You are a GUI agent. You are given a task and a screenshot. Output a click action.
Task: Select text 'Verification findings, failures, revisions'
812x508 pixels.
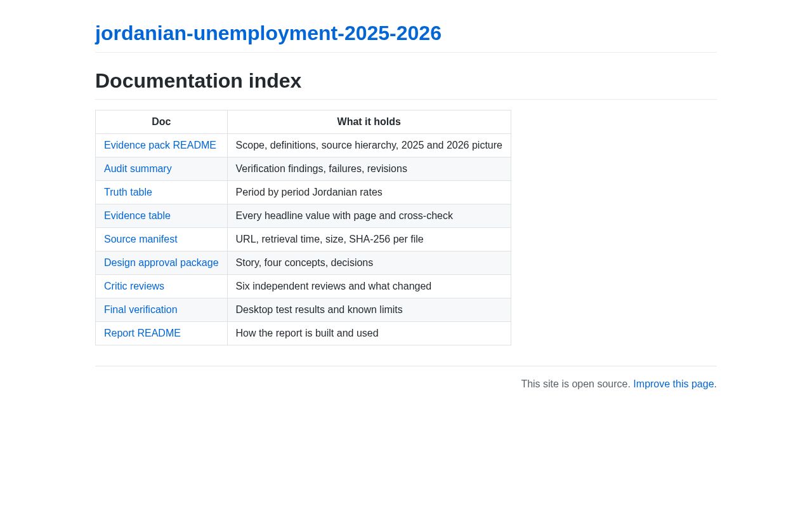click(322, 169)
